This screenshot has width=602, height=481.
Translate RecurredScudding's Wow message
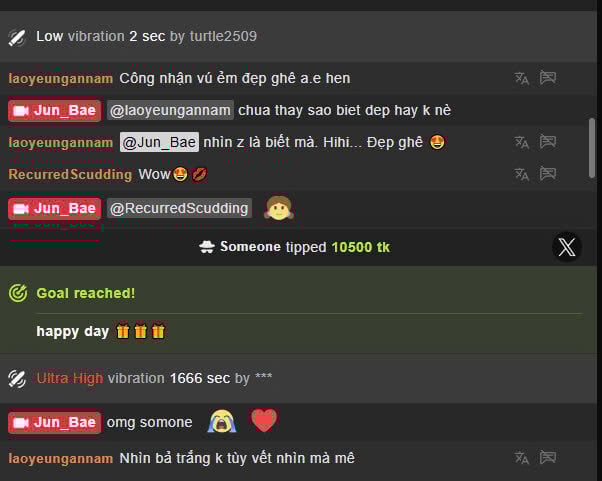click(522, 174)
